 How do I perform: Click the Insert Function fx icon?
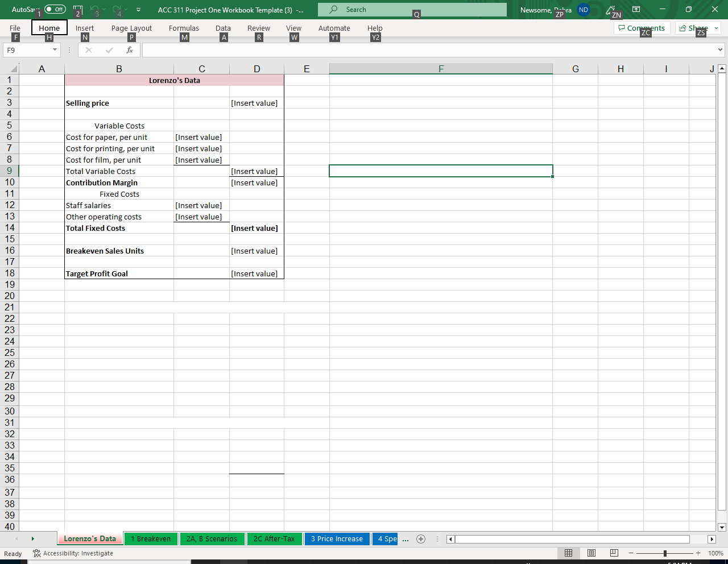tap(130, 50)
